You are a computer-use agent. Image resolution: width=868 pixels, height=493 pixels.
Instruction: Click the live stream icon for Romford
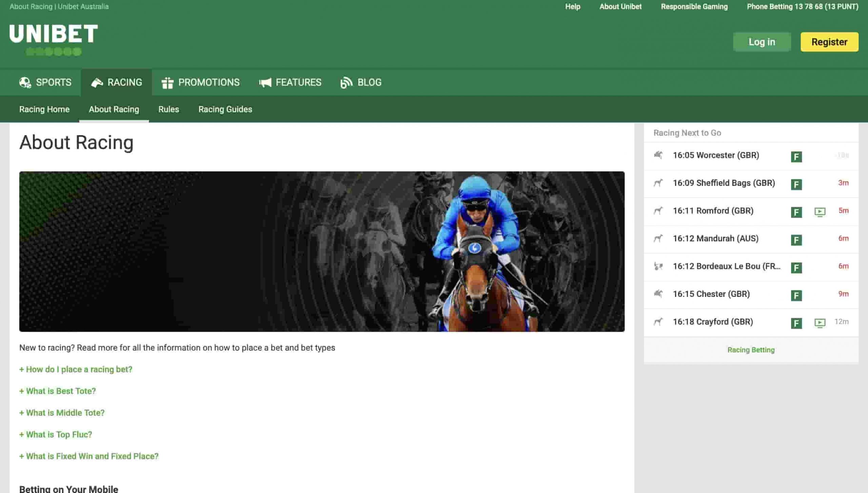coord(820,212)
